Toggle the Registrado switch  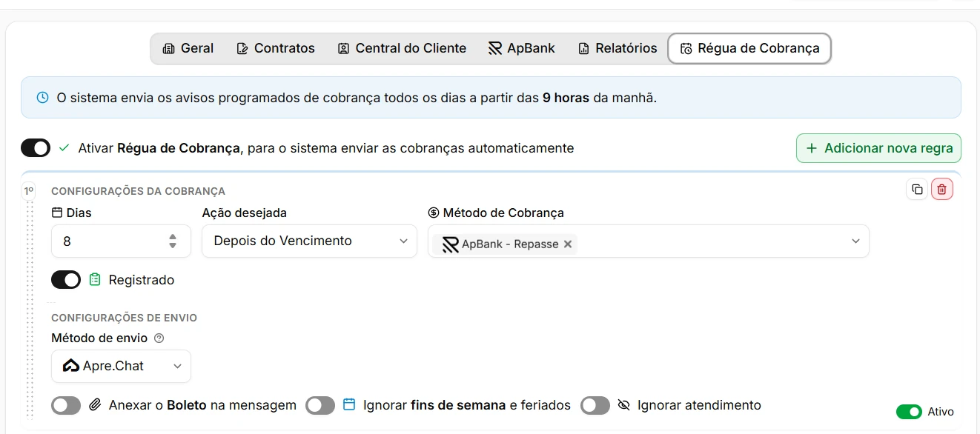[66, 280]
